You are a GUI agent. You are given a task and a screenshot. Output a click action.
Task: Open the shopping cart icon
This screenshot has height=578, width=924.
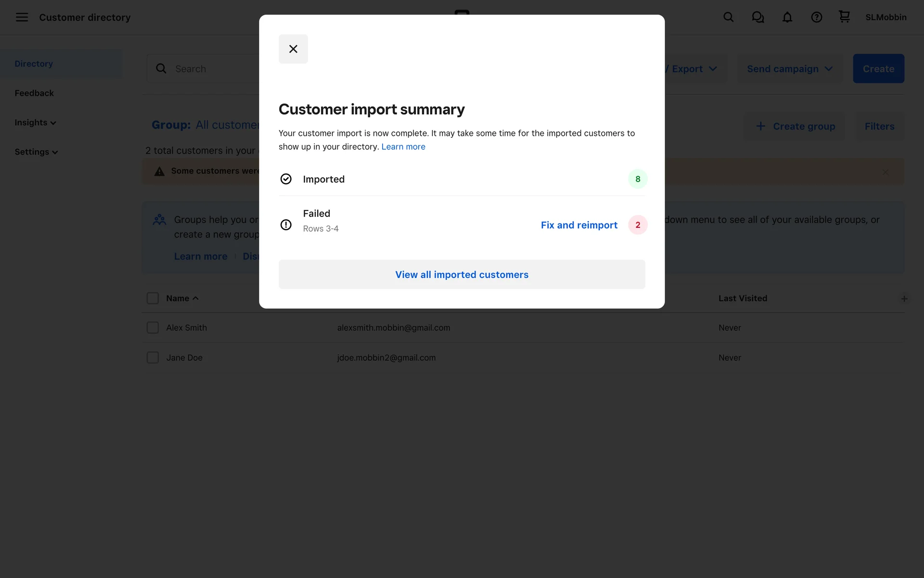(x=844, y=17)
